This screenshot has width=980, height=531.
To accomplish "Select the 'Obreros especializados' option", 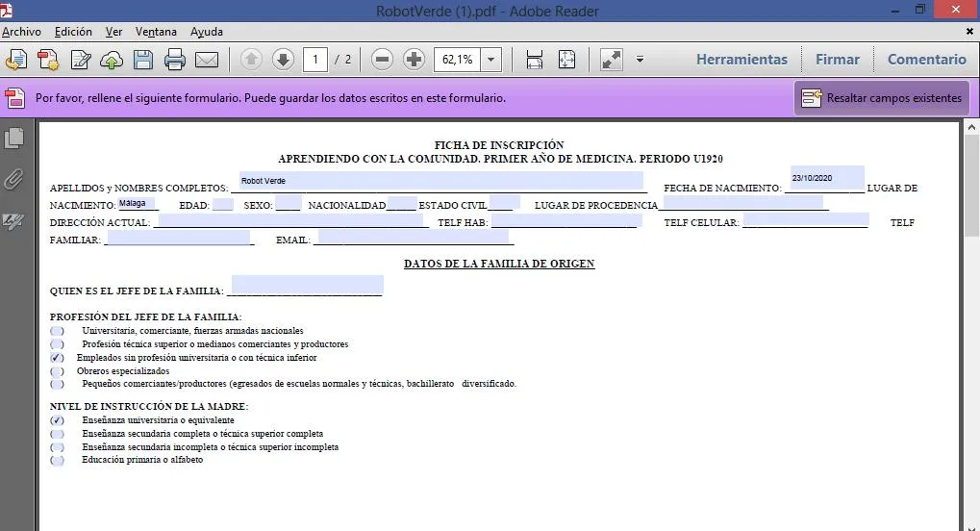I will pos(57,371).
